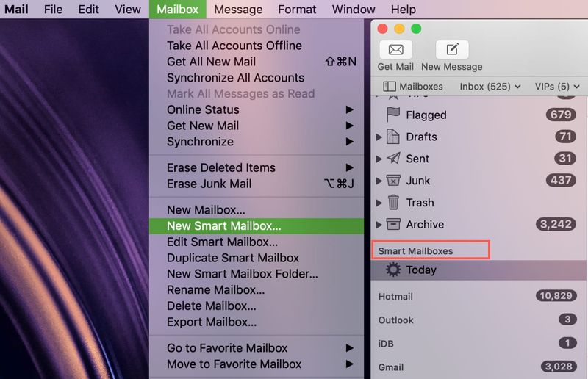
Task: Close the open Mailbox menu title
Action: tap(177, 9)
